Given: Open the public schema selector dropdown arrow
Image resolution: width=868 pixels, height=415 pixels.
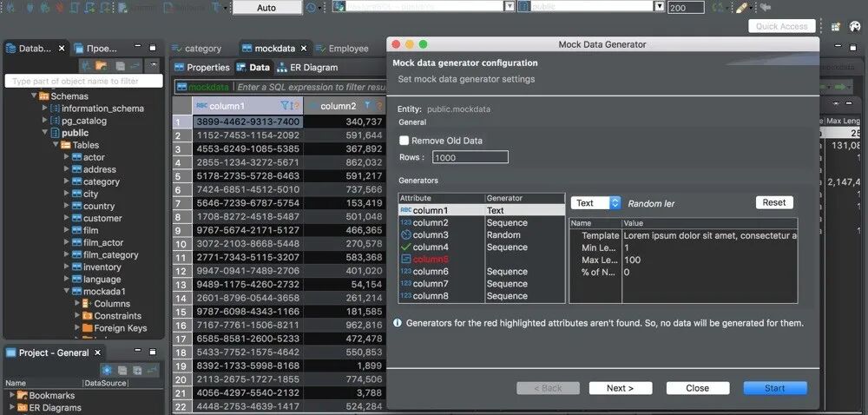Looking at the screenshot, I should pos(659,6).
